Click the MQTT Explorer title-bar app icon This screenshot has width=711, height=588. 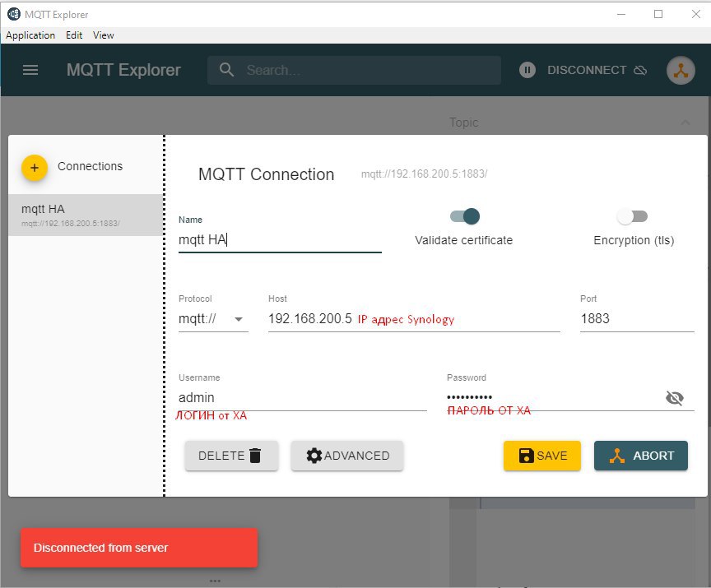coord(14,14)
